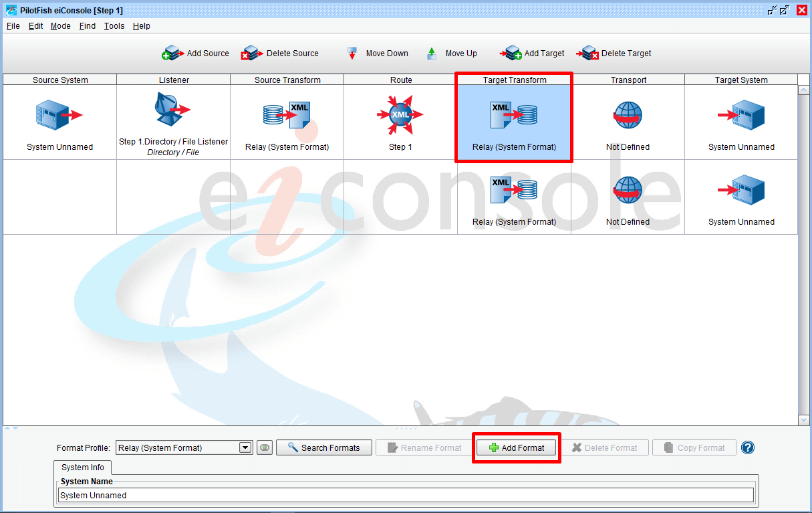This screenshot has width=812, height=513.
Task: Click Add Source toolbar icon
Action: tap(172, 53)
